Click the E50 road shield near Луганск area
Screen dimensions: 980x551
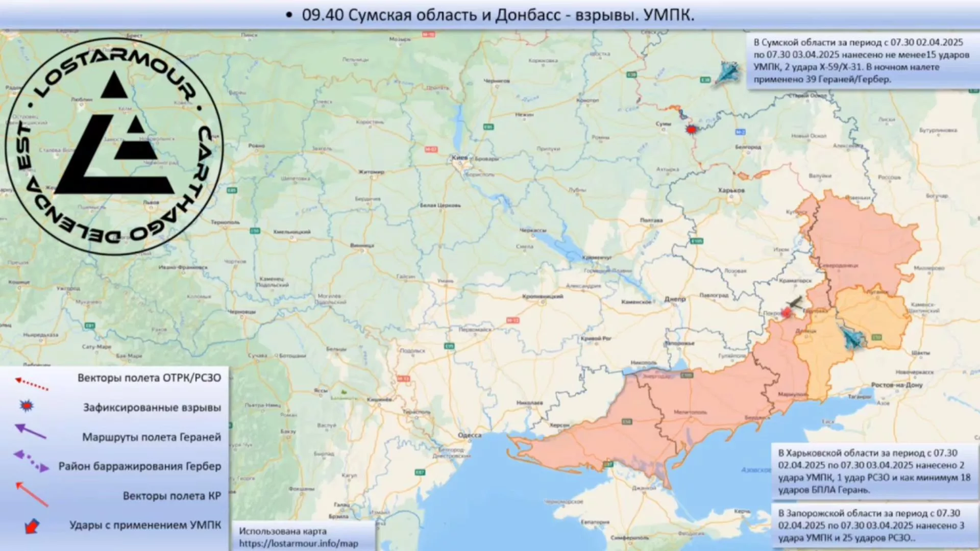[x=877, y=337]
